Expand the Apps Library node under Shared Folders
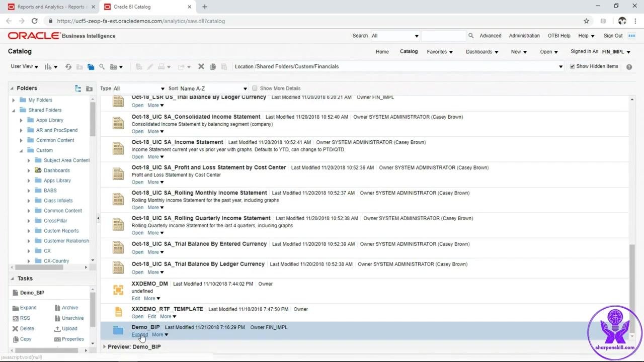 click(21, 120)
